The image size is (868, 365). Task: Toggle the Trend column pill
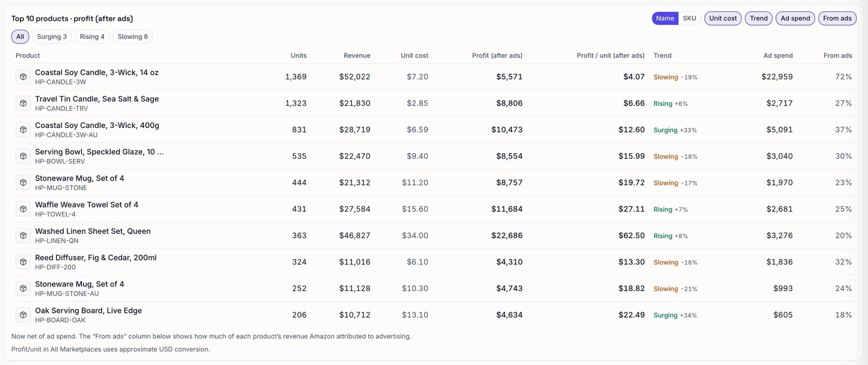point(759,18)
